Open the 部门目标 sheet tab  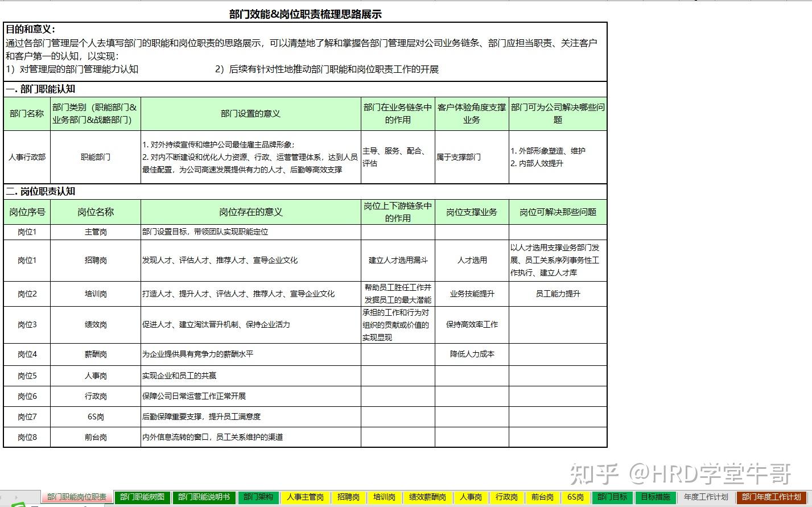[612, 497]
